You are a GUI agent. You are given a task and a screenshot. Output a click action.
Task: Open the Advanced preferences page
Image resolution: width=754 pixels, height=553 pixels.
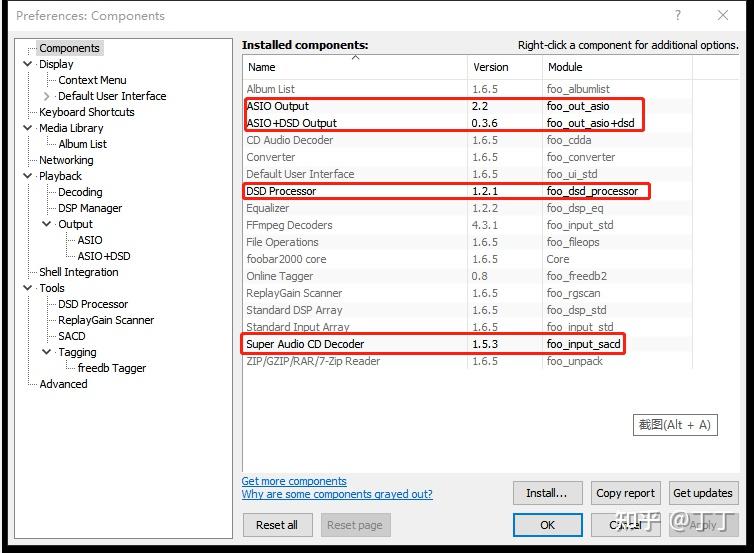coord(63,384)
